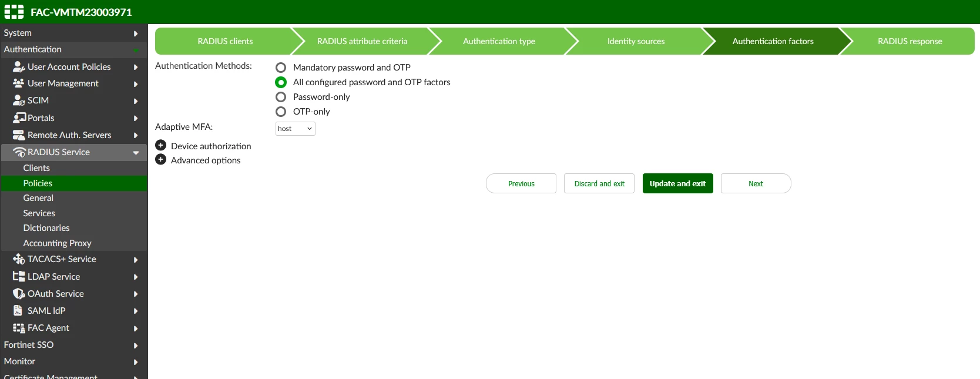Click the User Management people icon
This screenshot has height=379, width=980.
19,83
